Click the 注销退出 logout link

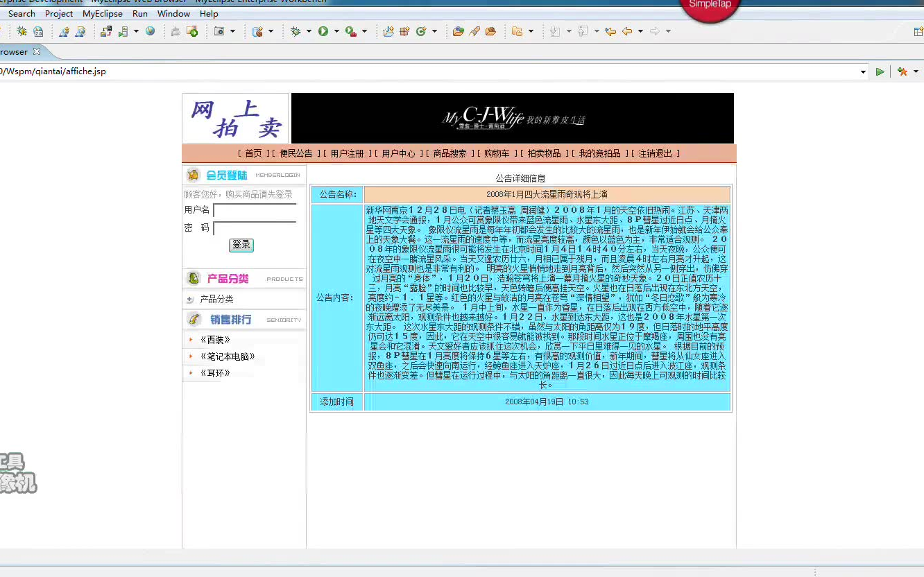655,154
